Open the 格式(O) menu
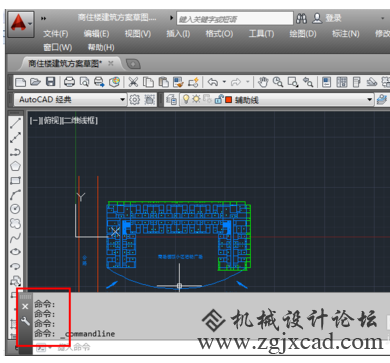 point(219,34)
